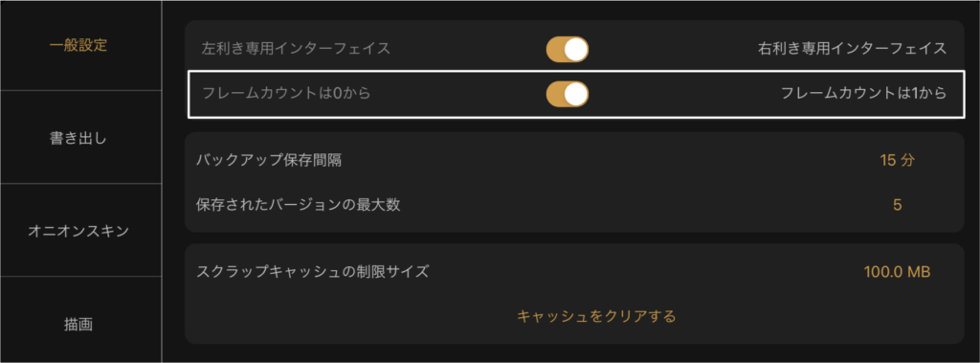Click the バックアップ保存間隔 row label
Screen dimensions: 980x363
(x=269, y=160)
